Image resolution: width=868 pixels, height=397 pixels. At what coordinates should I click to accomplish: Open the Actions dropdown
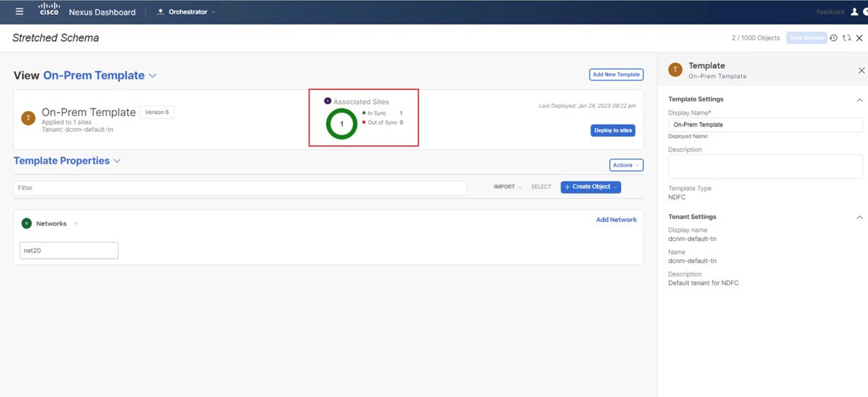point(626,165)
